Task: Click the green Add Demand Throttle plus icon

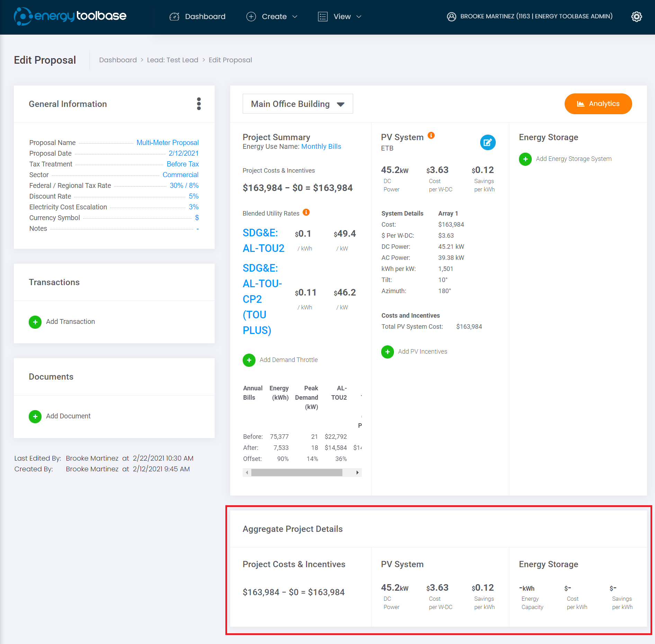Action: pyautogui.click(x=249, y=360)
